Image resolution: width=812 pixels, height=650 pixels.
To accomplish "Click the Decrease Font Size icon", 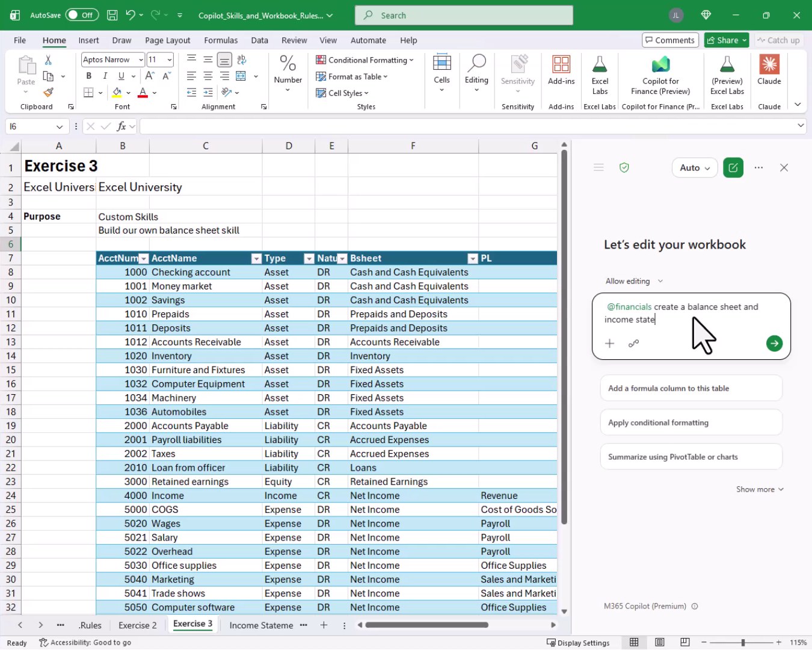I will coord(167,76).
